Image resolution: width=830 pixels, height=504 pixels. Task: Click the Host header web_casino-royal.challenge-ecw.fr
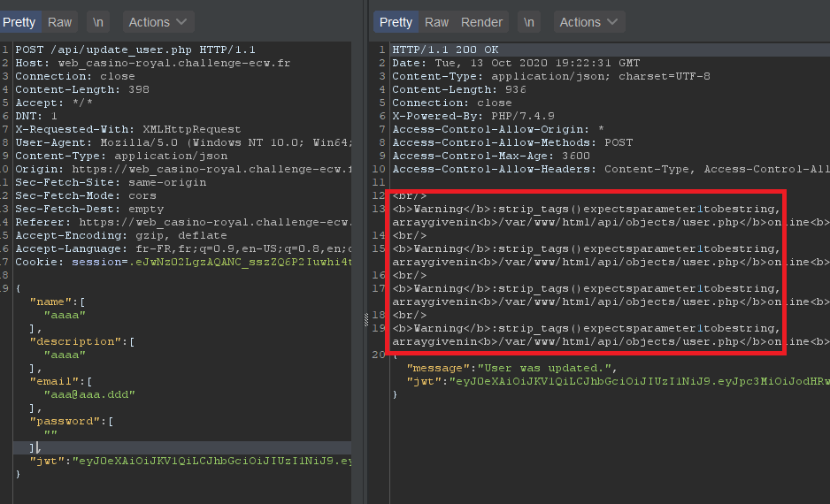pos(152,63)
